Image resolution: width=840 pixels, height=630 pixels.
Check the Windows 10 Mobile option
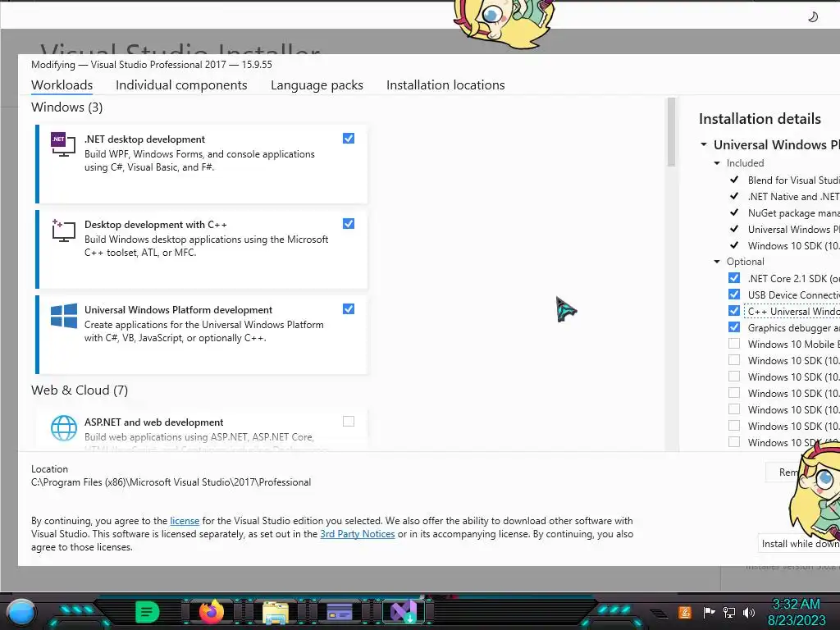coord(734,344)
